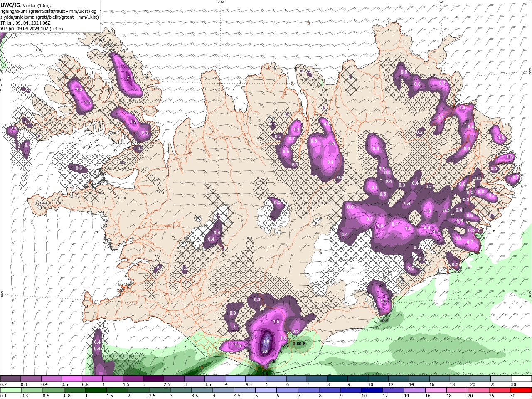The height and width of the screenshot is (399, 532).
Task: Pick rain legend swatch starting at 0.5
Action: pos(53,390)
